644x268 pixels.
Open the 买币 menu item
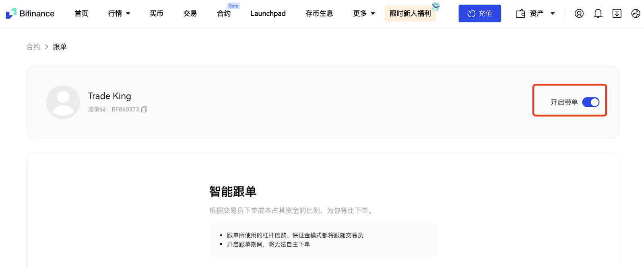(157, 14)
